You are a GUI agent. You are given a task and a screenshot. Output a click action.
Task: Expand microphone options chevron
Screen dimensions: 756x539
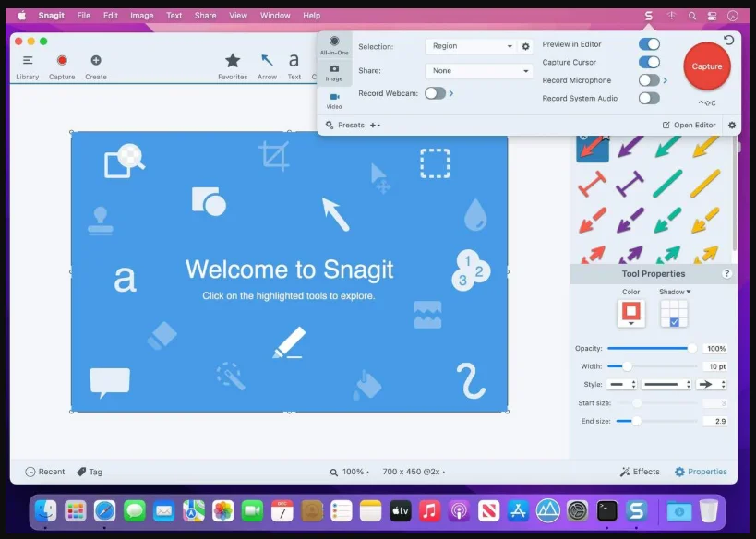click(x=666, y=80)
